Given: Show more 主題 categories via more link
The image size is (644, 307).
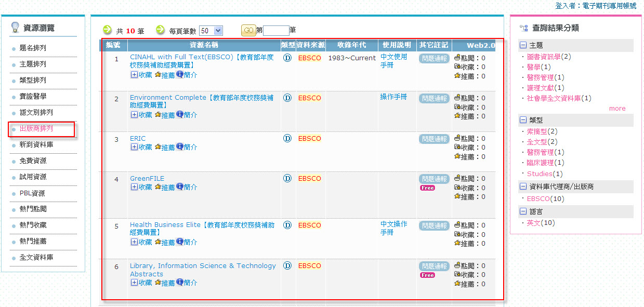Looking at the screenshot, I should tap(617, 109).
